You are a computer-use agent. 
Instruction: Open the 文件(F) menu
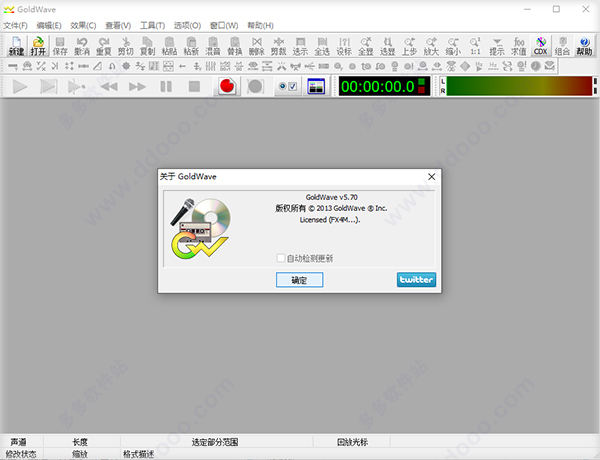click(x=15, y=26)
